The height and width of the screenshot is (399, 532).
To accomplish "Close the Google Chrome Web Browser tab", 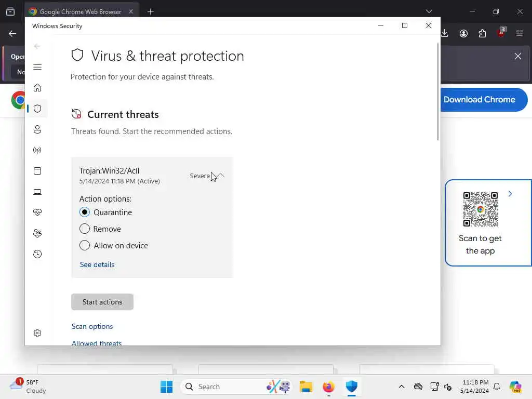I will pyautogui.click(x=130, y=11).
